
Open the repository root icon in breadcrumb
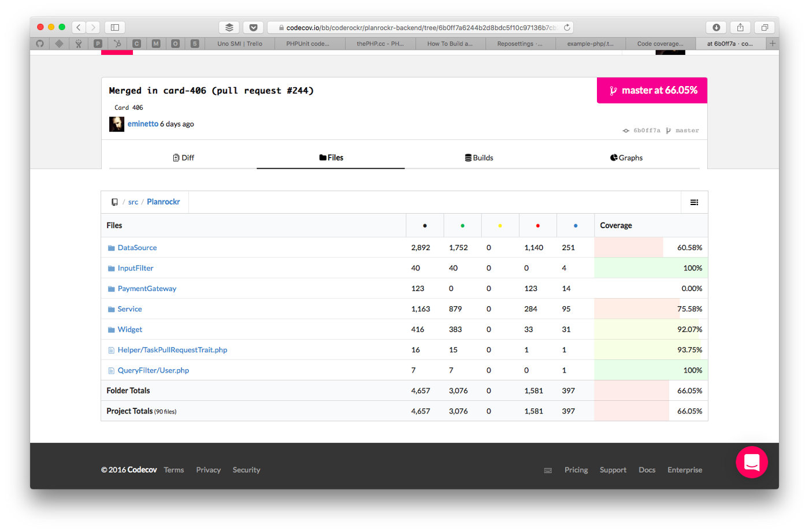pyautogui.click(x=114, y=202)
